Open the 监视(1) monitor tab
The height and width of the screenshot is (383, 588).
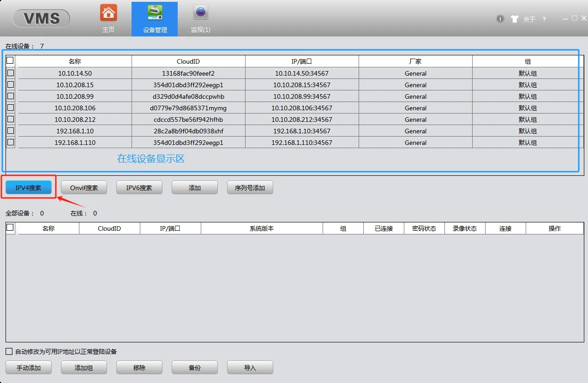(201, 18)
